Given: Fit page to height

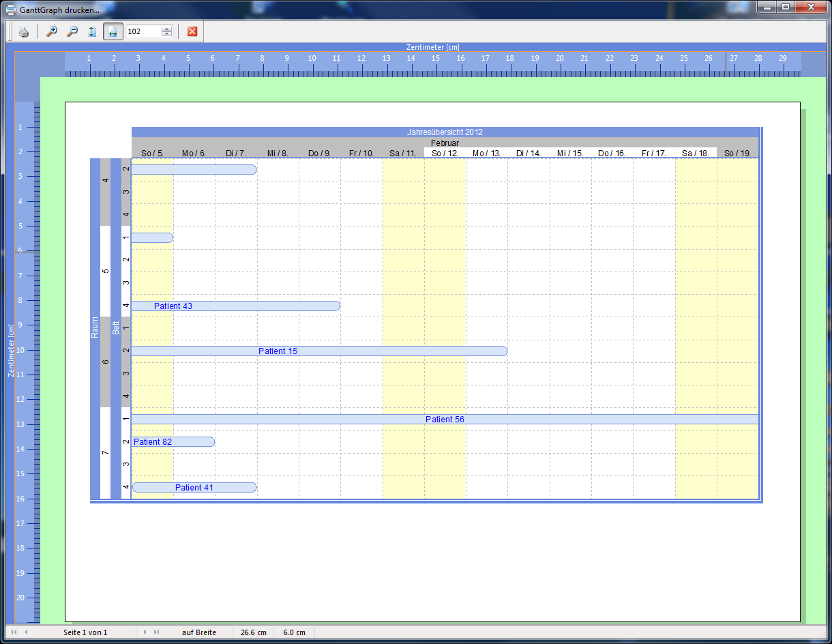Looking at the screenshot, I should pos(92,32).
